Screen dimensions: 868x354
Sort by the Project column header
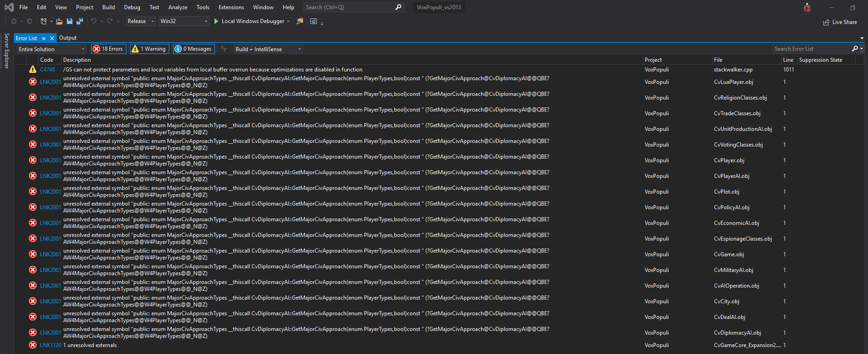point(653,60)
